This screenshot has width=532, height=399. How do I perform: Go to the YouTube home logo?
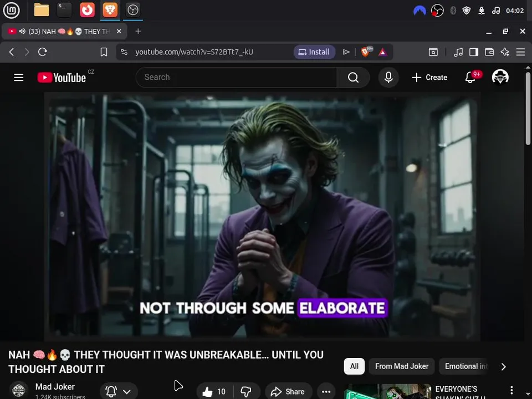(x=62, y=78)
